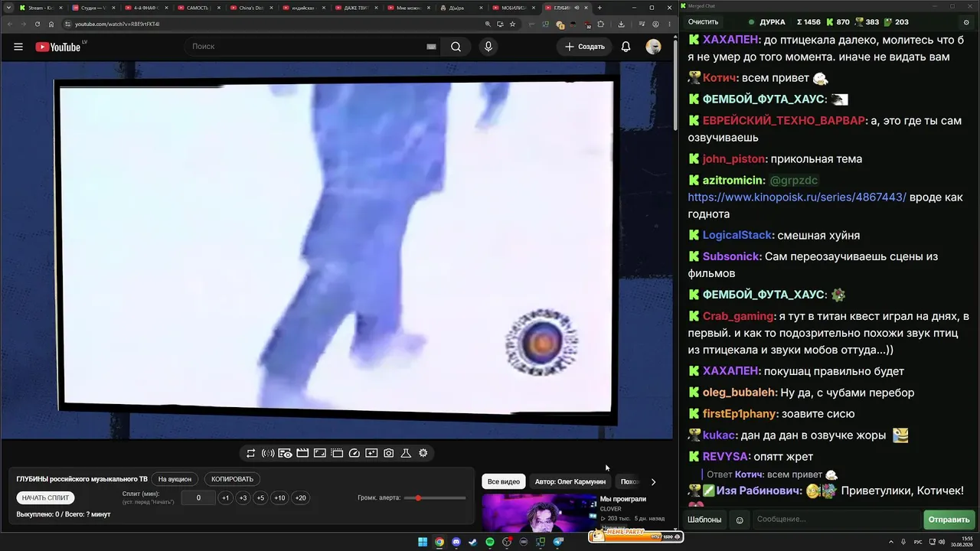Adjust the Громк. алерта volume slider
The image size is (980, 551).
pyautogui.click(x=435, y=498)
